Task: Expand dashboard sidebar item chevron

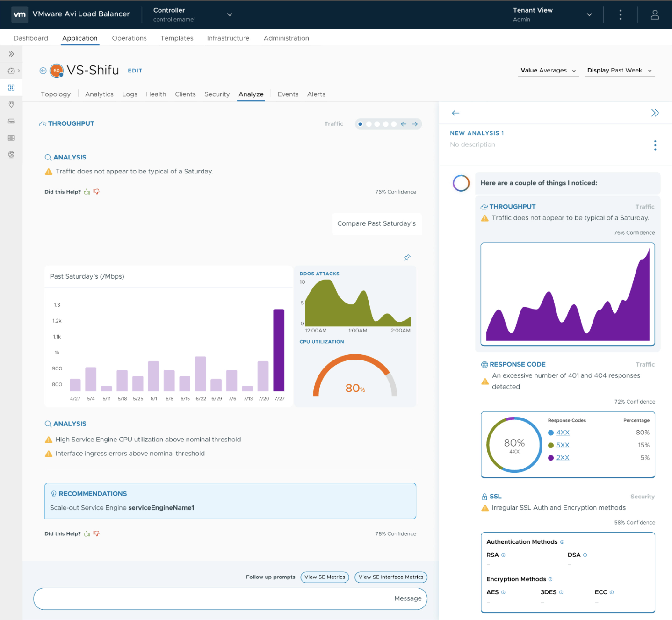Action: (19, 71)
